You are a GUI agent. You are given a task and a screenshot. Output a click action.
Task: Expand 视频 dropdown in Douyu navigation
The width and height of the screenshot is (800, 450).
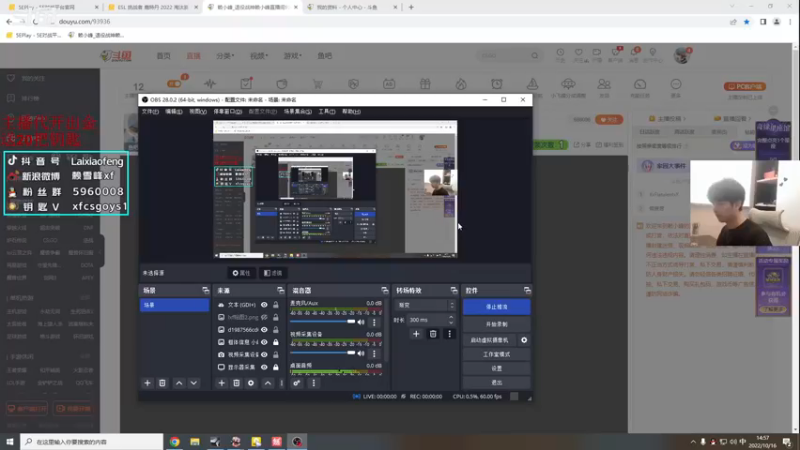click(x=259, y=56)
